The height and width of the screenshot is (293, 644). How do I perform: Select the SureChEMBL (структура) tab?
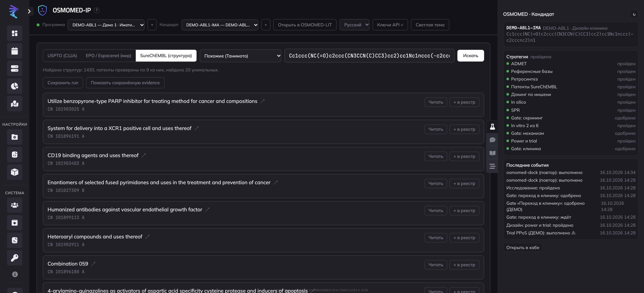point(166,55)
